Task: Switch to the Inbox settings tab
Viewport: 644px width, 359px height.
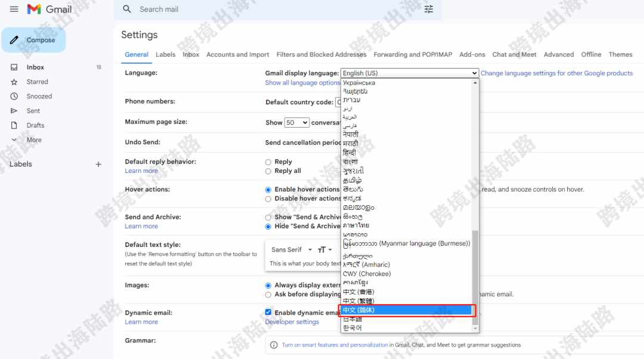Action: (x=191, y=54)
